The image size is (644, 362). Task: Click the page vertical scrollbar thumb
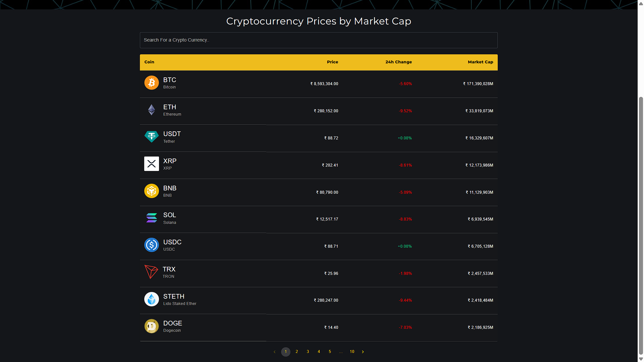point(641,225)
